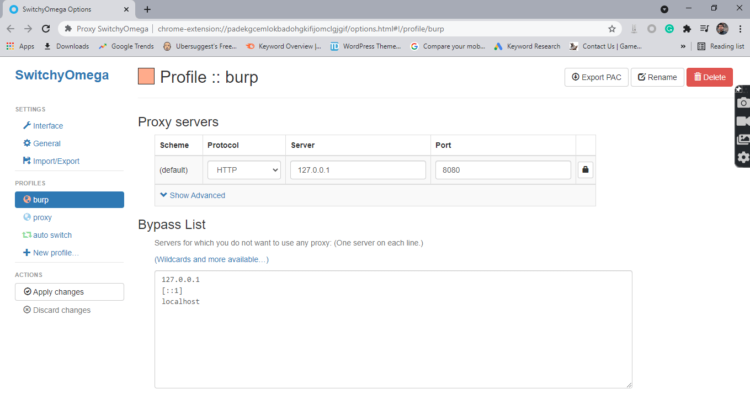The image size is (750, 400).
Task: Open WordPress Theme bookmark
Action: pyautogui.click(x=366, y=46)
